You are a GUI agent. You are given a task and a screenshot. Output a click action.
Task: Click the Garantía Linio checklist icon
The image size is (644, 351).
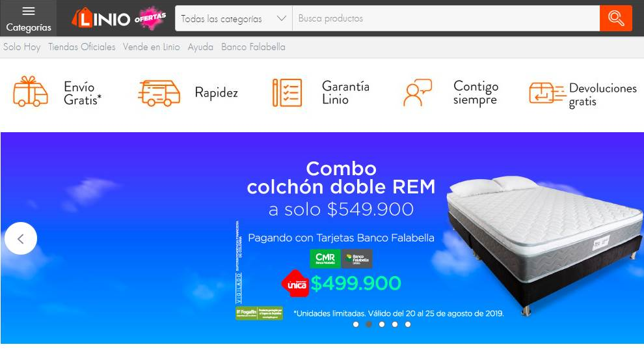click(287, 92)
